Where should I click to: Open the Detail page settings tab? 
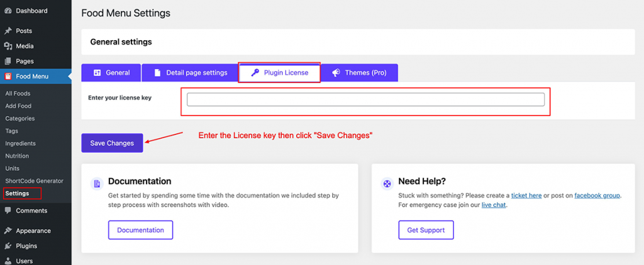pos(190,73)
